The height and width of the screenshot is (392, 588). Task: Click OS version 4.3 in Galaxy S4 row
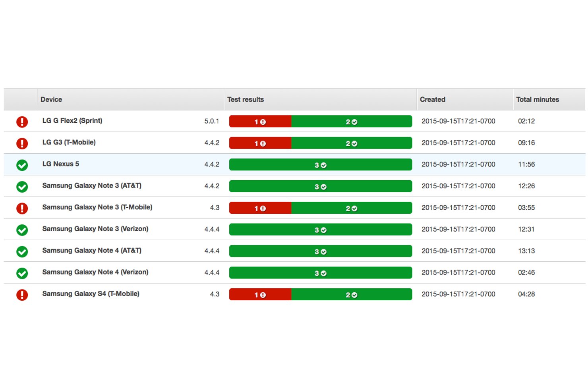pos(215,294)
